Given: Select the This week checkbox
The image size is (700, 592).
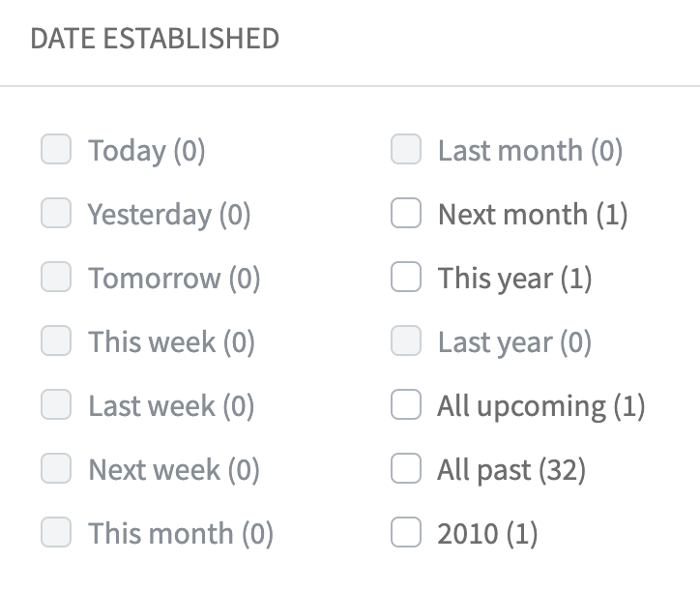Looking at the screenshot, I should 56,341.
